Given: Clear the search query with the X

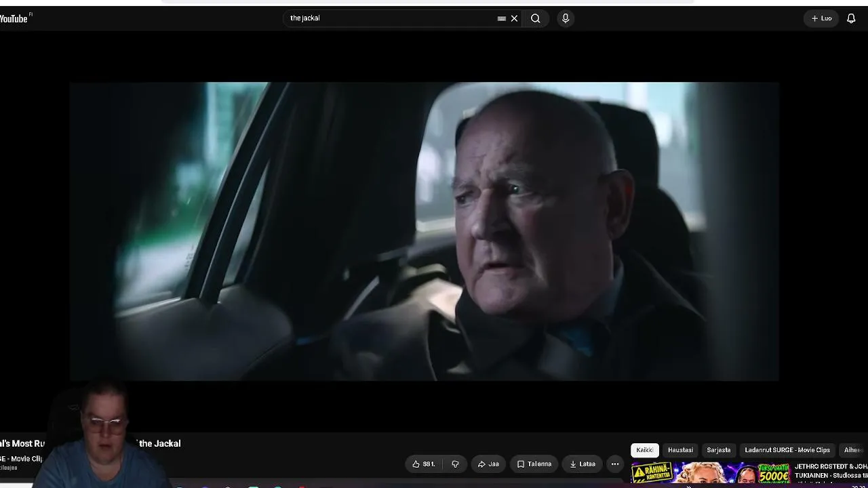Looking at the screenshot, I should 514,18.
